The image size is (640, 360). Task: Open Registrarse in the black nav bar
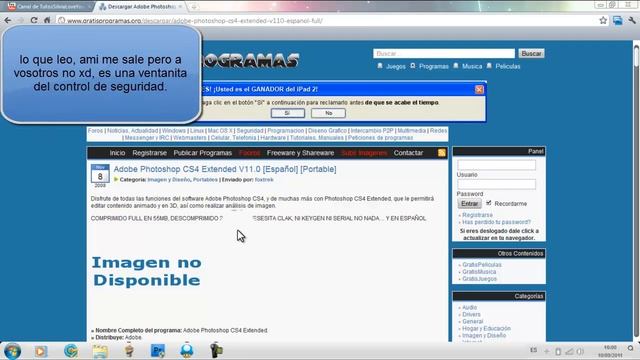[149, 153]
